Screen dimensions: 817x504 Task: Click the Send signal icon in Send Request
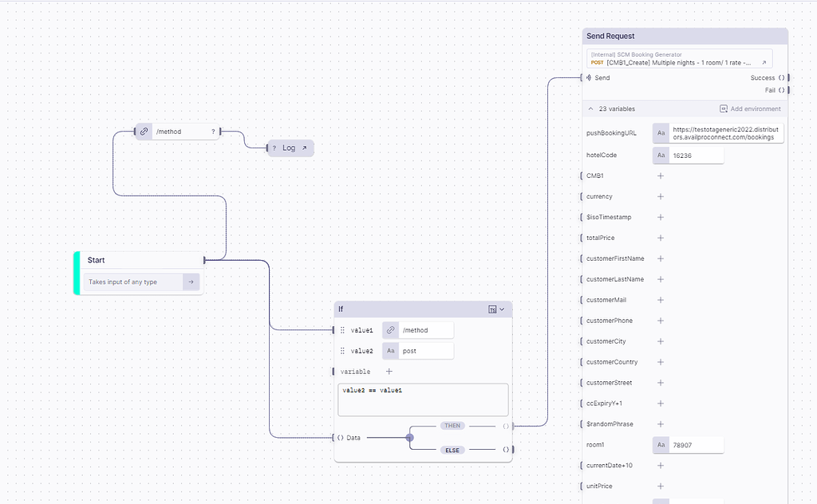(588, 77)
